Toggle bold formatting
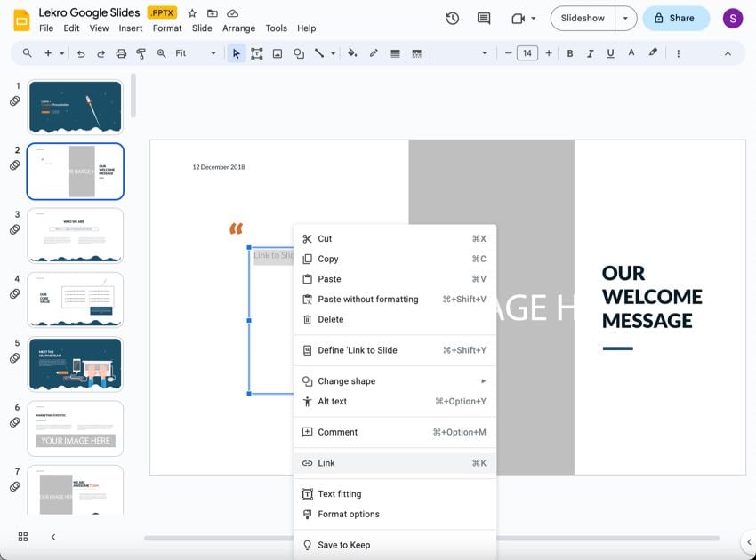The height and width of the screenshot is (560, 756). 570,53
